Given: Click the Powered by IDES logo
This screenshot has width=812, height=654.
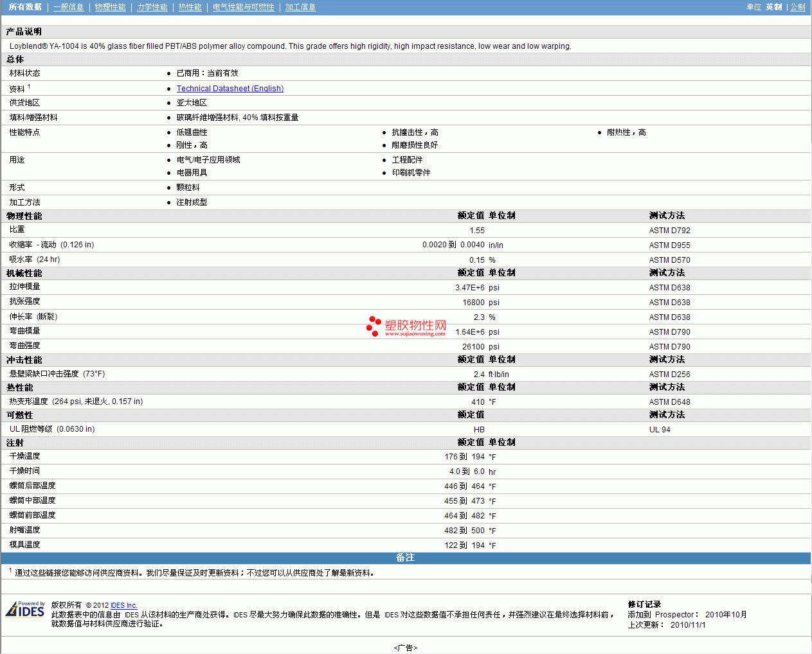Looking at the screenshot, I should coord(26,609).
